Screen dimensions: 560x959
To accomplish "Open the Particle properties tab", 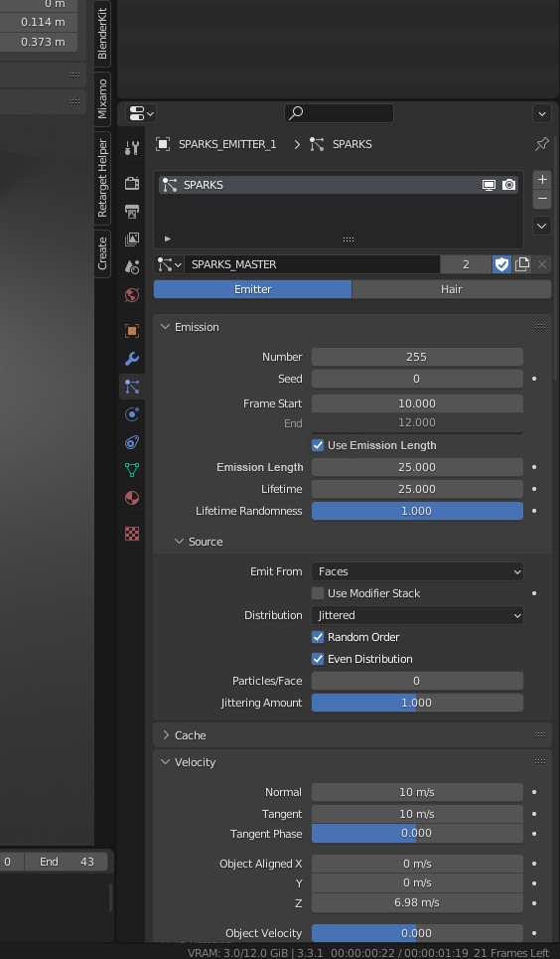I will pyautogui.click(x=132, y=387).
